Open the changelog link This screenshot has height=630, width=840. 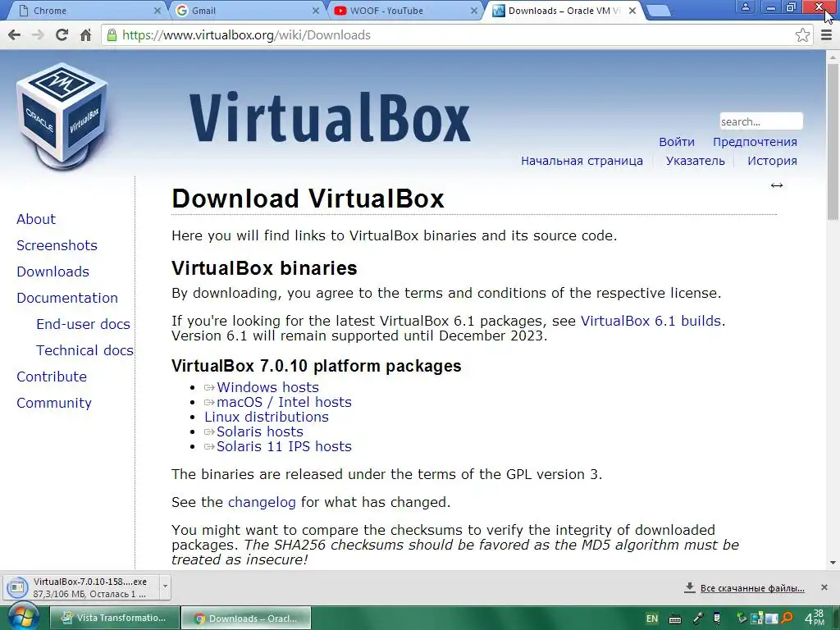tap(262, 503)
